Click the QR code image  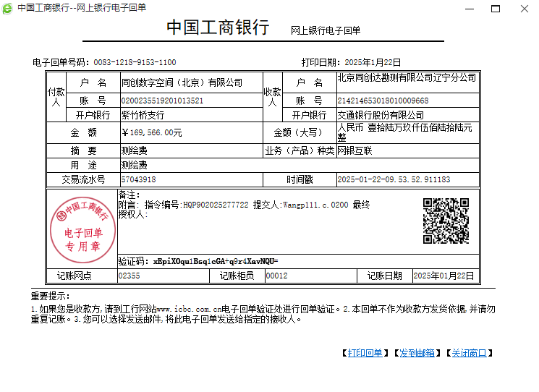coord(446,221)
